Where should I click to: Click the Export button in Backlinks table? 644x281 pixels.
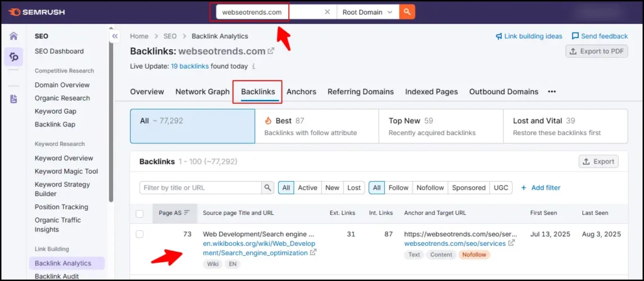pyautogui.click(x=599, y=162)
